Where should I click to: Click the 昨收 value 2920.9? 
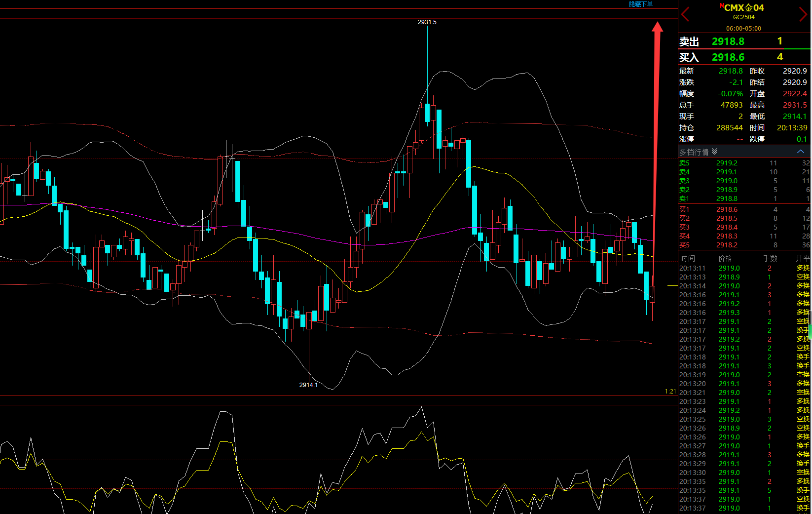795,71
